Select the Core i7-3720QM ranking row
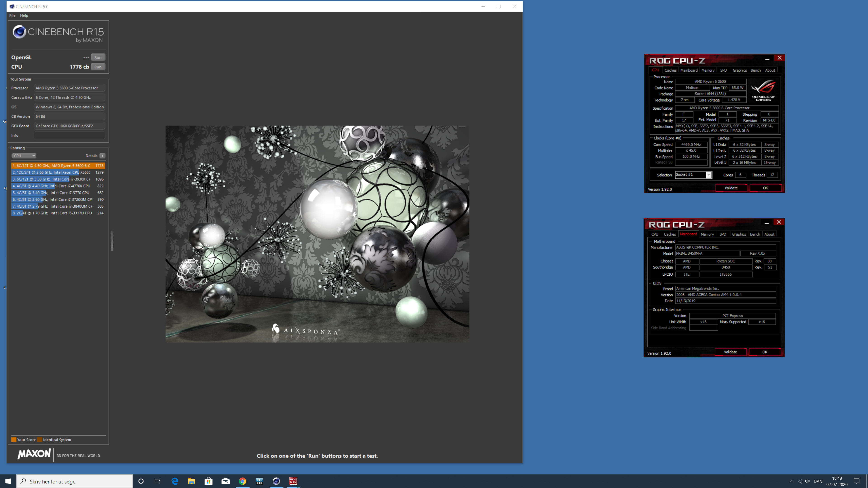 point(58,199)
